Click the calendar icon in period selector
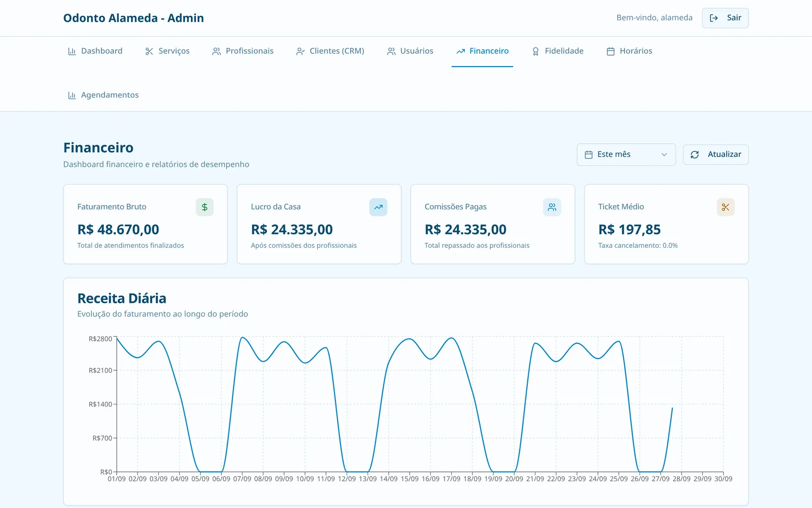Viewport: 812px width, 508px height. coord(589,154)
